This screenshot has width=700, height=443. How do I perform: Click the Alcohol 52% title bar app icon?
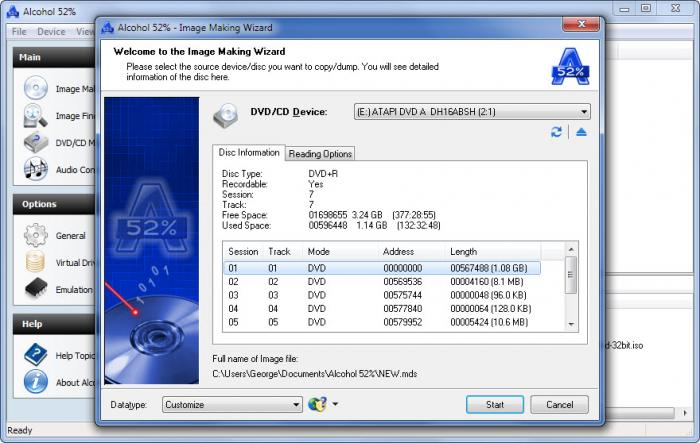(x=13, y=12)
